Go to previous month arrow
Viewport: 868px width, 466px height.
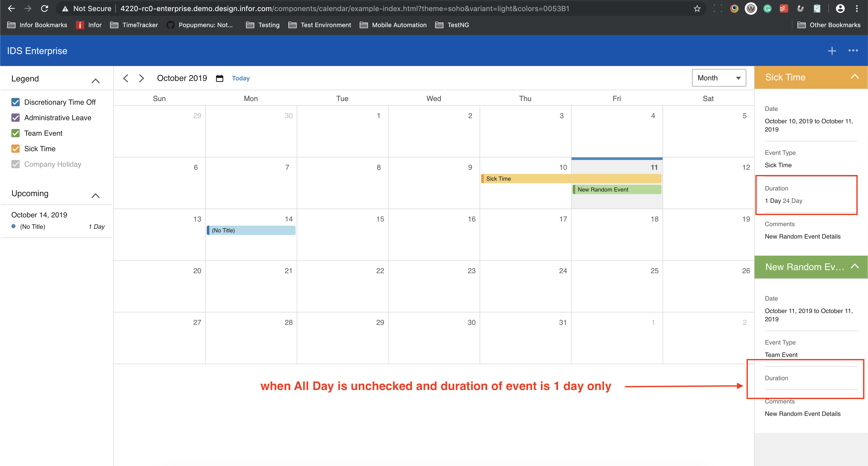(x=126, y=78)
